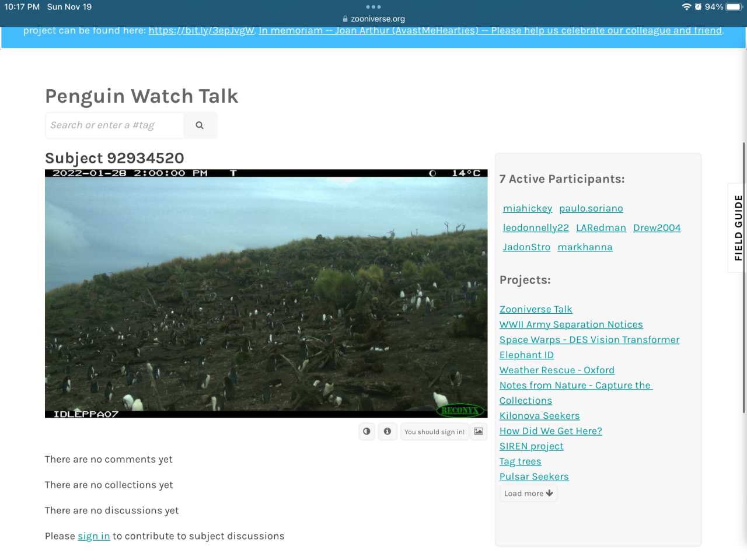Expand the project list with Load more
The width and height of the screenshot is (747, 560).
click(x=529, y=494)
